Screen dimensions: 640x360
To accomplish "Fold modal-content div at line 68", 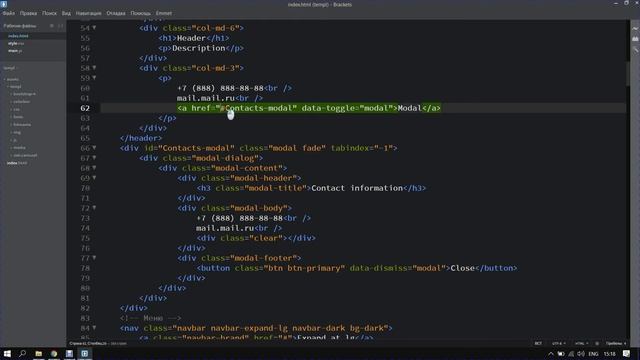I will point(94,168).
